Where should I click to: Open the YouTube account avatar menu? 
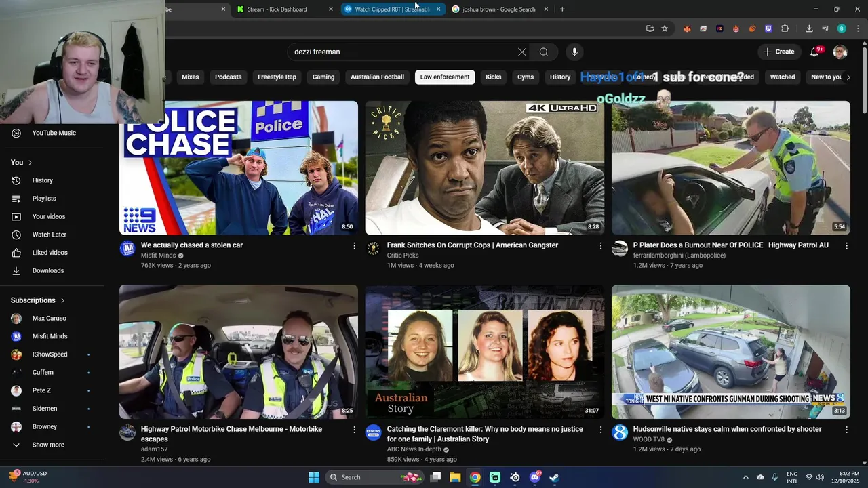(840, 52)
